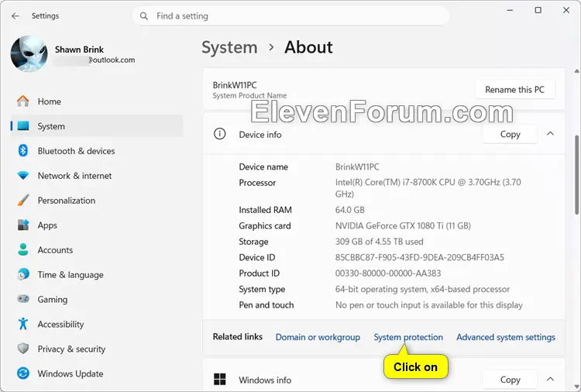The width and height of the screenshot is (581, 392).
Task: Click the Bluetooth icon in sidebar
Action: pos(23,151)
